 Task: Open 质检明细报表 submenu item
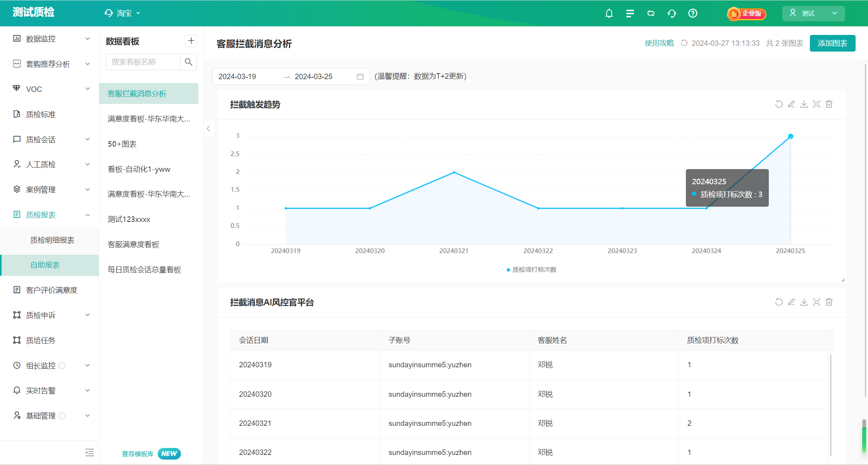pos(50,240)
